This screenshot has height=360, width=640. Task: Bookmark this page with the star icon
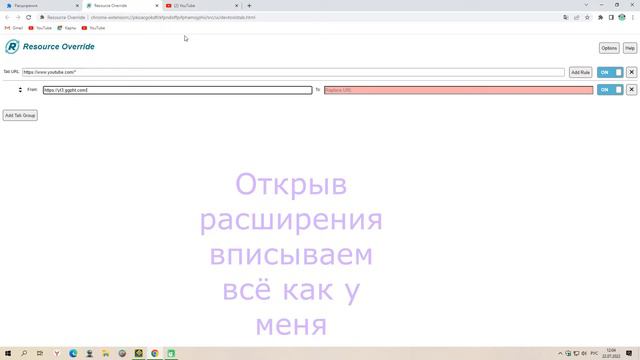pyautogui.click(x=587, y=18)
